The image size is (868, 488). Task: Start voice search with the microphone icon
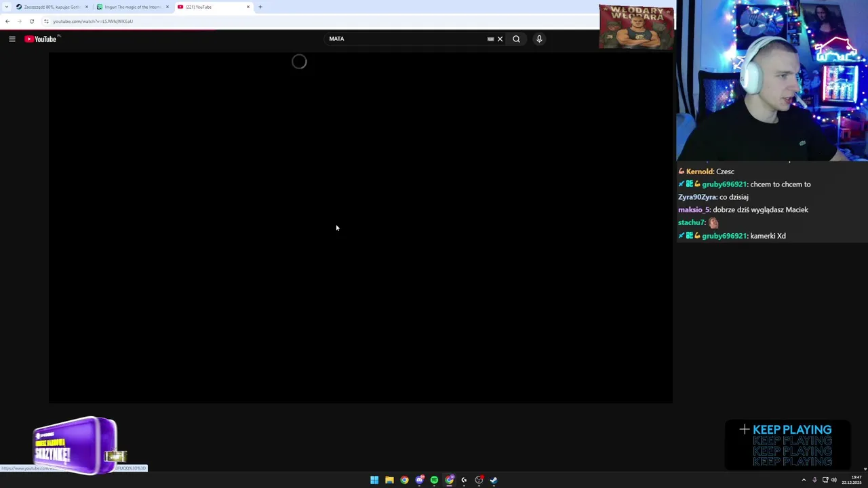(539, 39)
